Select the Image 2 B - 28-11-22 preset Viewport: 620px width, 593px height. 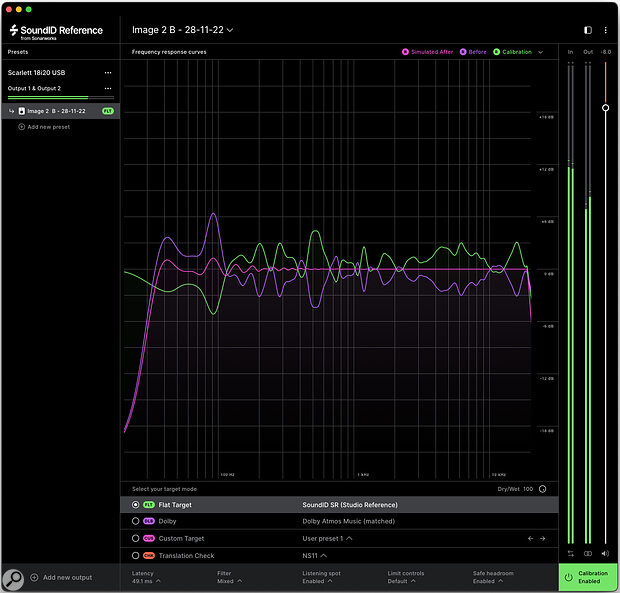click(x=60, y=111)
